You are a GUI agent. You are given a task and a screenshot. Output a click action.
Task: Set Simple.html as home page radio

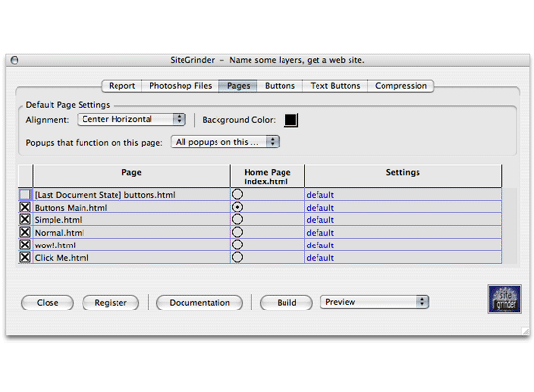237,219
